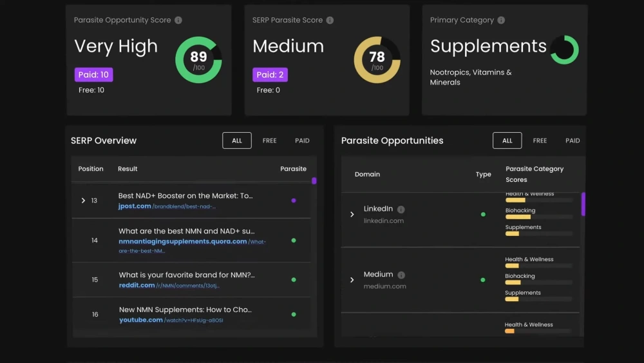644x363 pixels.
Task: Click the 89/100 opportunity score gauge
Action: click(199, 60)
